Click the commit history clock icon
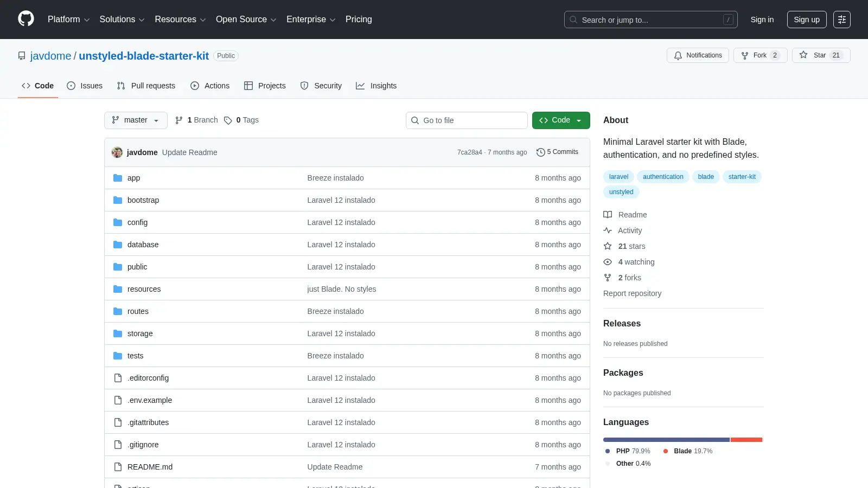The height and width of the screenshot is (488, 868). 540,152
